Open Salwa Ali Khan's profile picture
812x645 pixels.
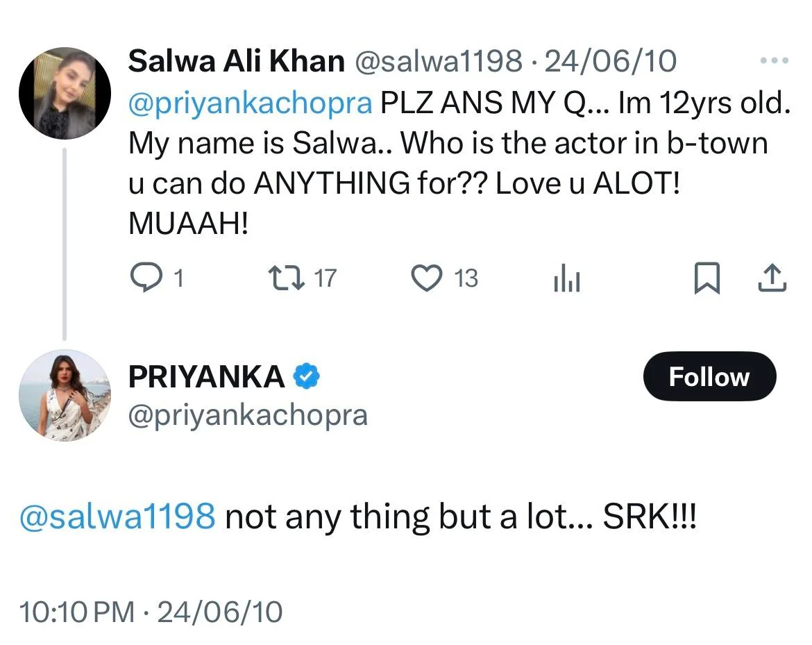(x=65, y=94)
